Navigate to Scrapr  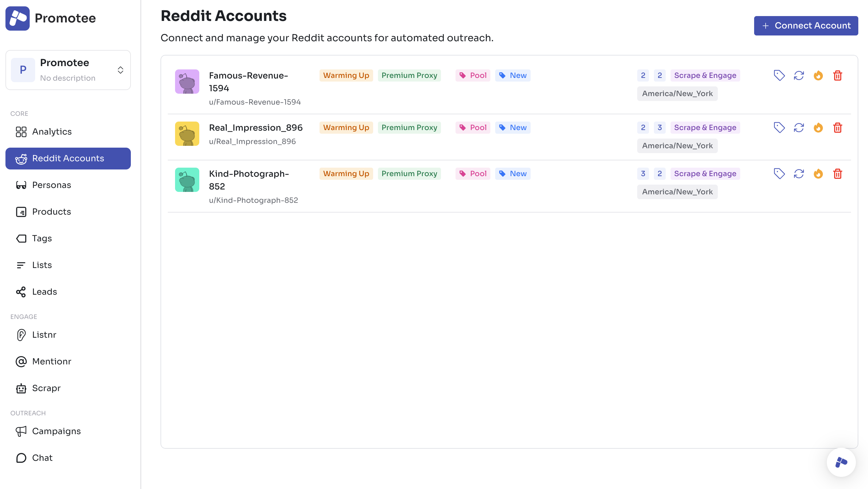click(x=46, y=388)
